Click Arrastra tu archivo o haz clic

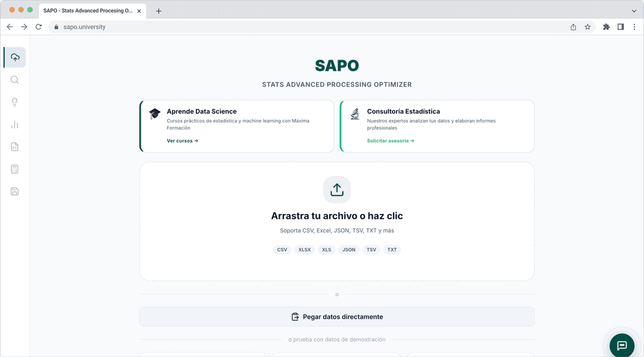(337, 216)
